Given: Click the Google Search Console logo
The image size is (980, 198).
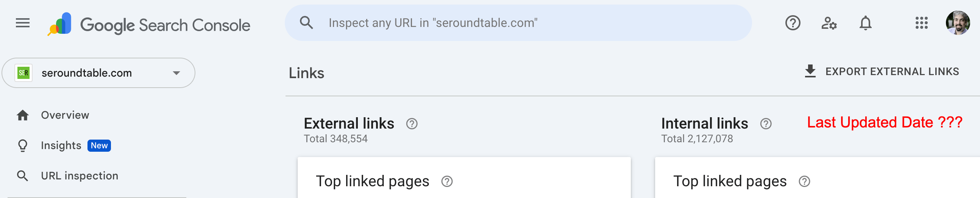Looking at the screenshot, I should (x=149, y=24).
